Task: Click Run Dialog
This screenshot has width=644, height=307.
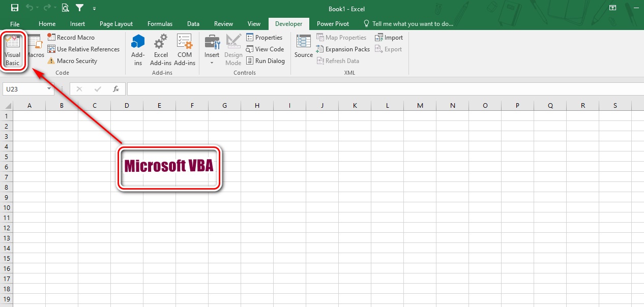Action: pyautogui.click(x=265, y=61)
